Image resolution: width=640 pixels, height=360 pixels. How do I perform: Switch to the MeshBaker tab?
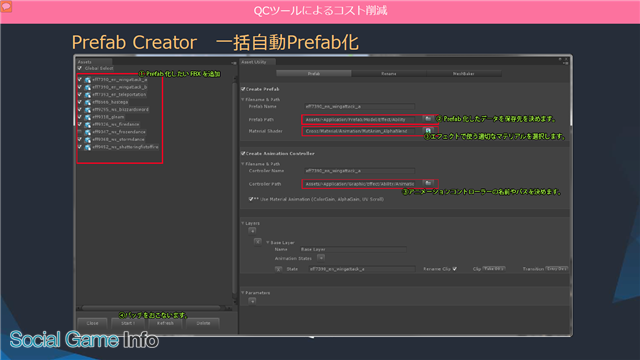[464, 73]
